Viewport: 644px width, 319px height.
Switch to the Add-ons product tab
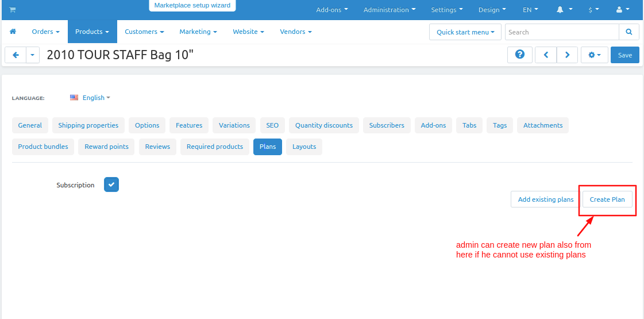(x=433, y=125)
